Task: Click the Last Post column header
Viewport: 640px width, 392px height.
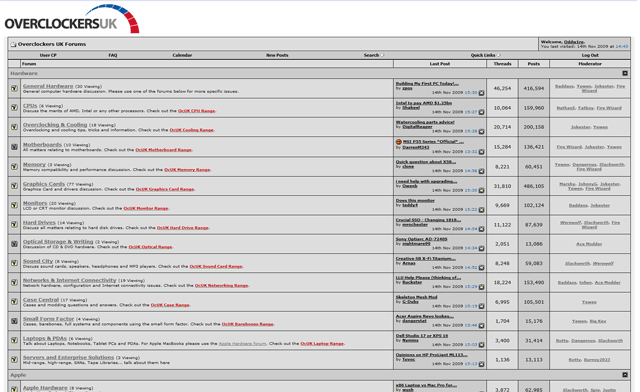Action: pyautogui.click(x=440, y=64)
